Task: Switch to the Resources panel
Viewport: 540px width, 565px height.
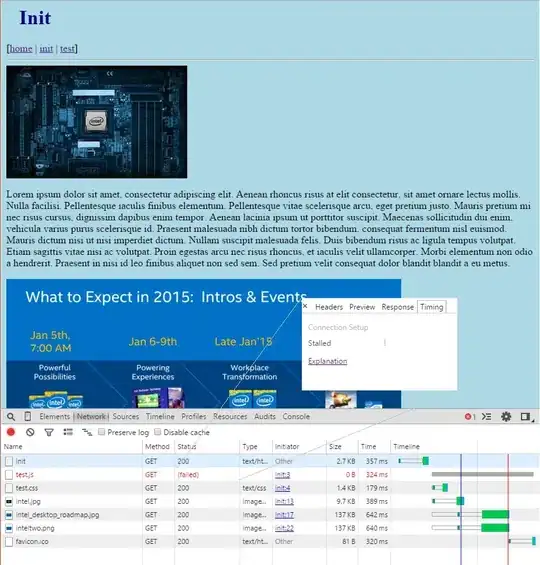Action: (x=230, y=417)
